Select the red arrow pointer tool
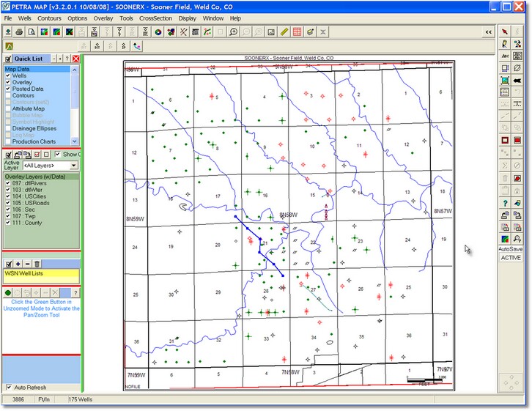Image resolution: width=532 pixels, height=411 pixels. (505, 32)
